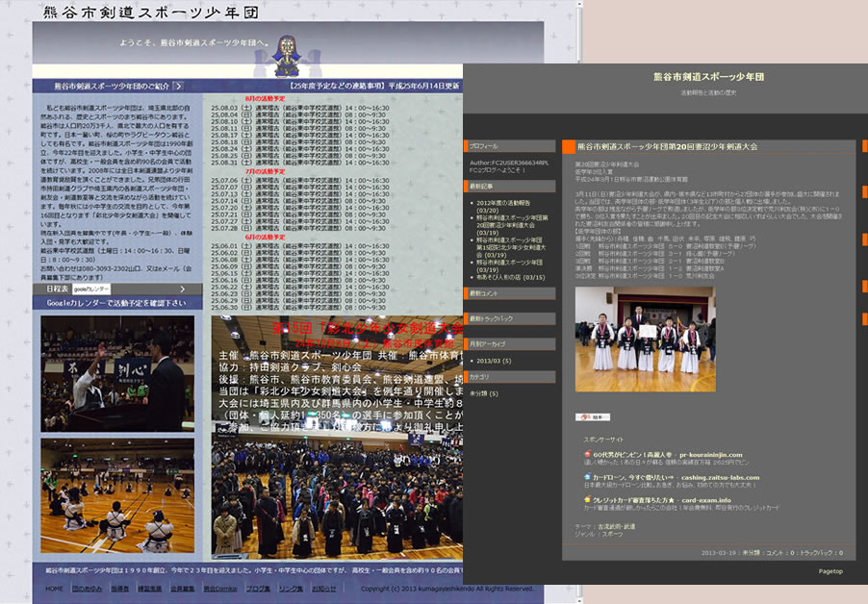This screenshot has width=868, height=604.
Task: Click the ようこそ、熊谷市剣道スポーツ少年団へ。 welcome banner text
Action: pos(194,42)
